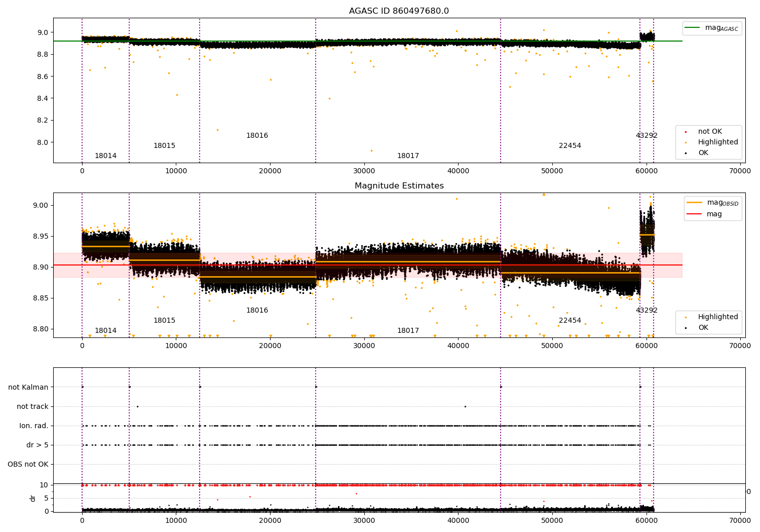
Task: Click OBSID label 22454 in top plot
Action: [570, 146]
